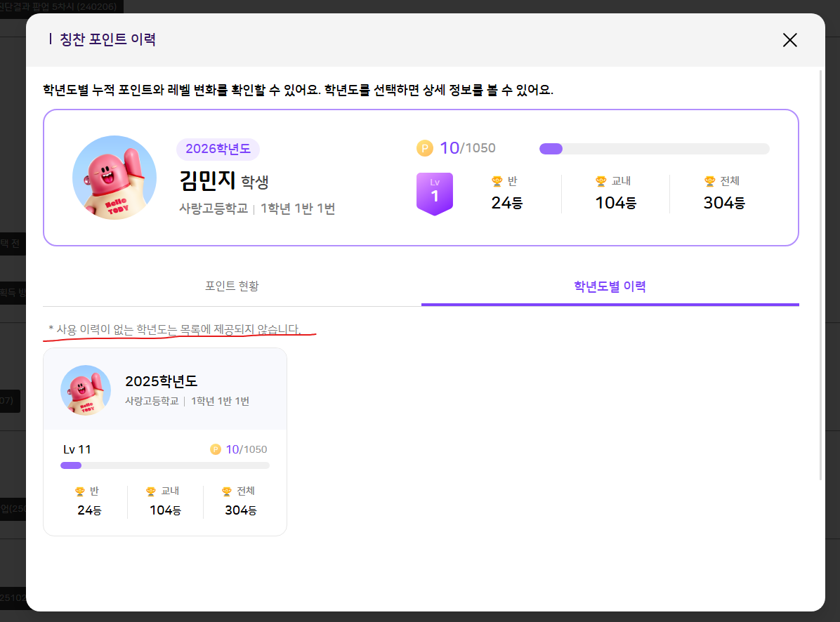The width and height of the screenshot is (840, 622).
Task: Click the 반 trophy icon in top card
Action: point(497,181)
